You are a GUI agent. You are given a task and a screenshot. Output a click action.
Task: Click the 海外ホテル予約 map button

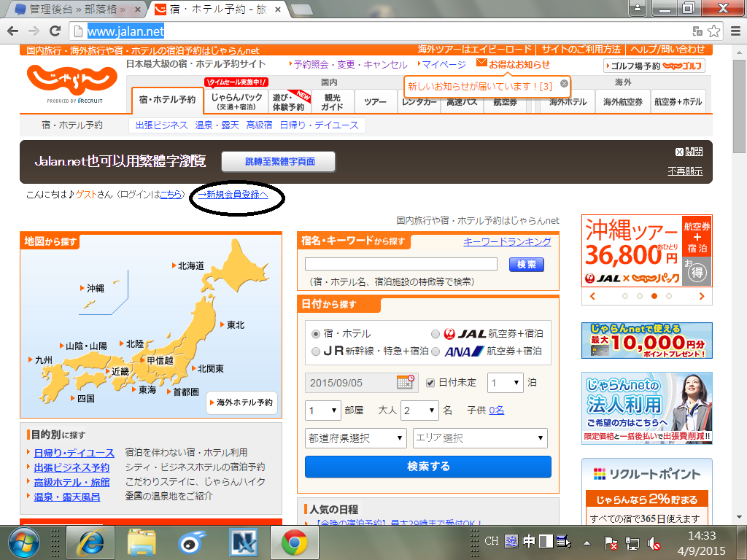click(241, 402)
